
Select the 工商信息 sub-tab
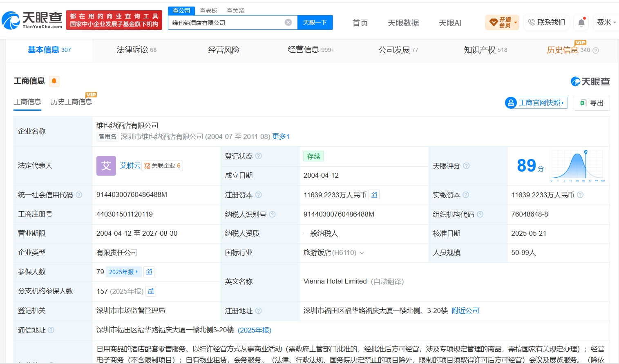27,102
